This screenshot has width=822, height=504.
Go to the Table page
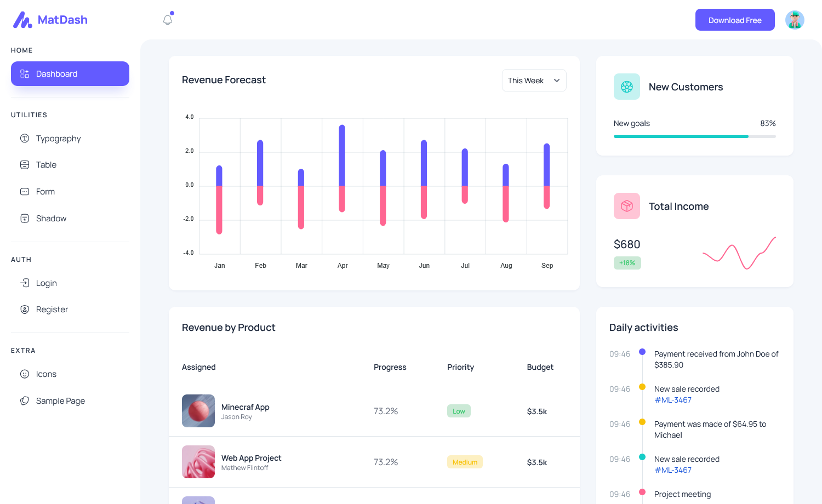pyautogui.click(x=46, y=165)
